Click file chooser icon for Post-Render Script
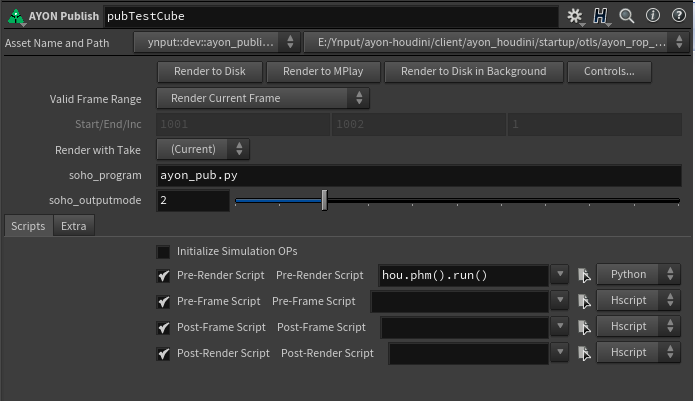 (x=585, y=353)
